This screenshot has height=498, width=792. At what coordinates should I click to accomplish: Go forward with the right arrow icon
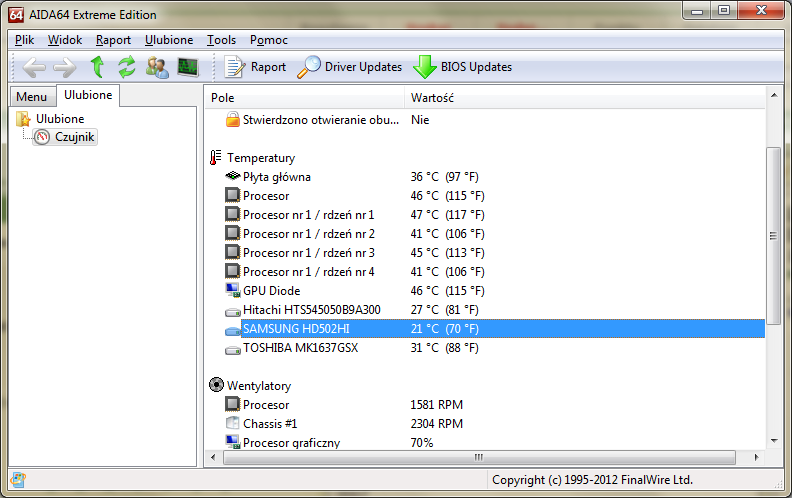pos(65,67)
